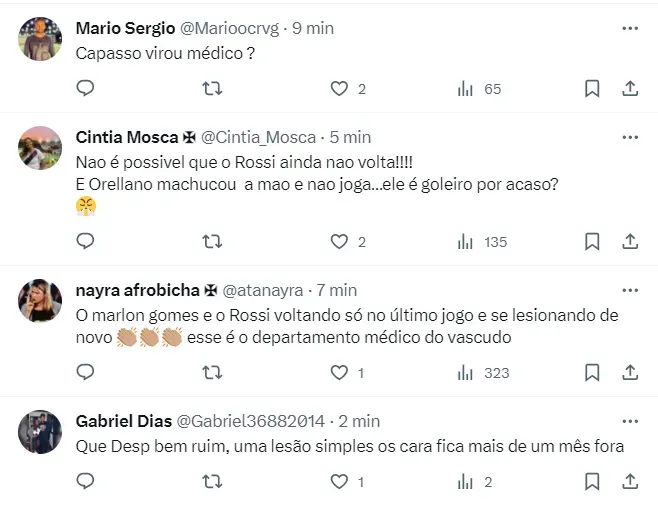
Task: Open @Cintia_Mosca handle link
Action: [x=259, y=137]
